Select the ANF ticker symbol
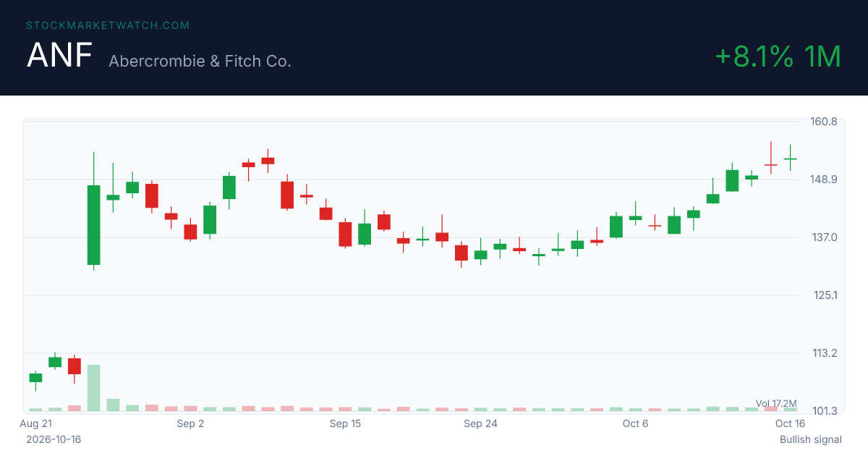Image resolution: width=868 pixels, height=456 pixels. (x=60, y=56)
